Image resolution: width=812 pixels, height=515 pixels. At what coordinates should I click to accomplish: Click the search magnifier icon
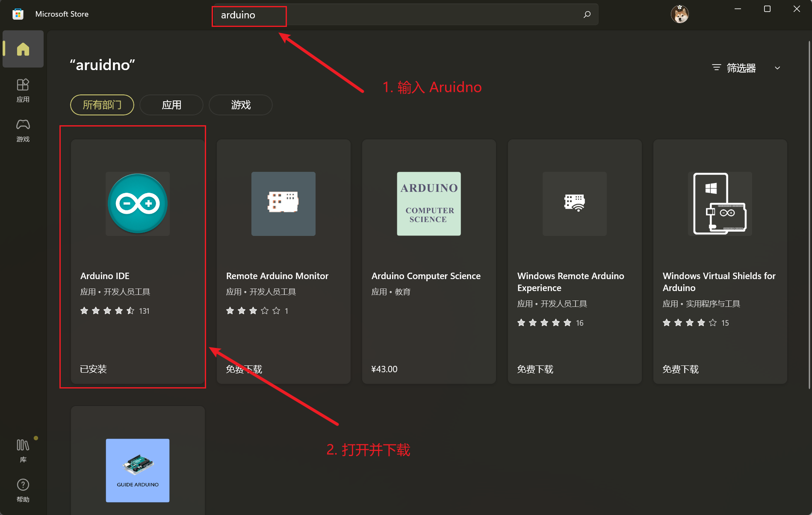[587, 15]
